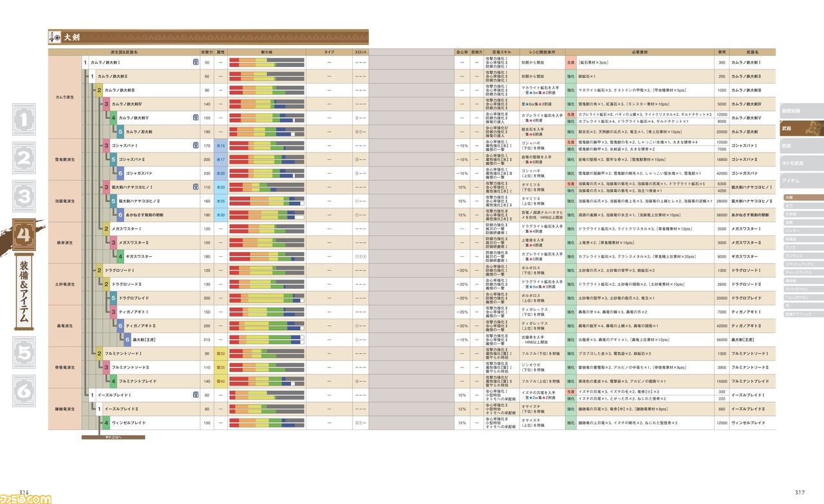
Task: Click the scroll icon beside イーズルブレイドⅠ
Action: [194, 395]
